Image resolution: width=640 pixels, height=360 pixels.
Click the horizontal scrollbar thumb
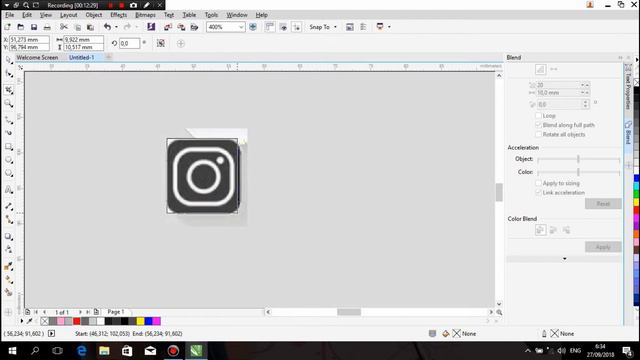349,312
